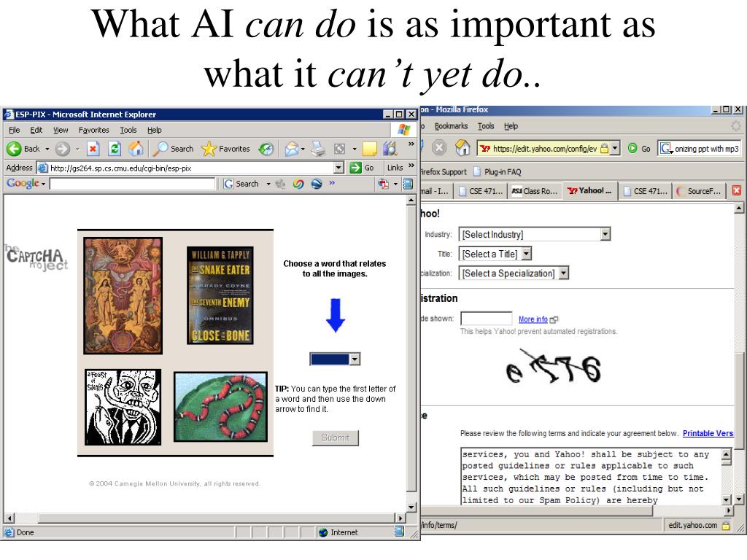Switch to the ASU Class Ro... tab
Image resolution: width=747 pixels, height=560 pixels.
[x=535, y=191]
